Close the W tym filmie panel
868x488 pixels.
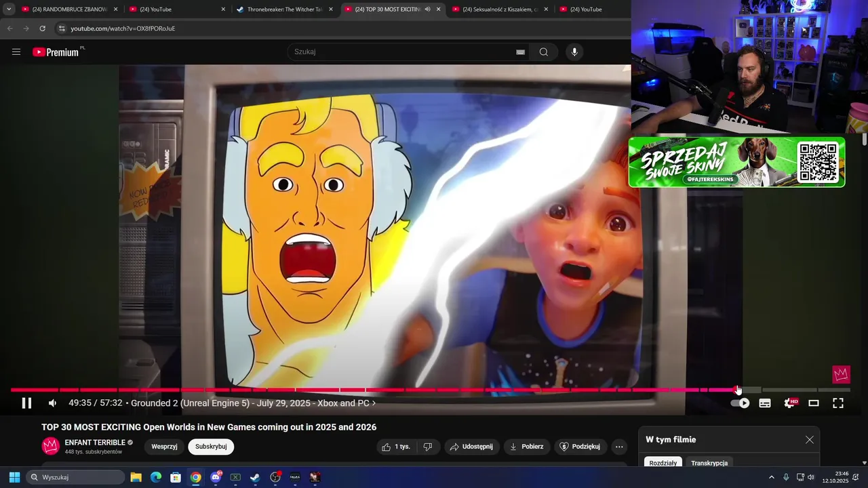810,440
